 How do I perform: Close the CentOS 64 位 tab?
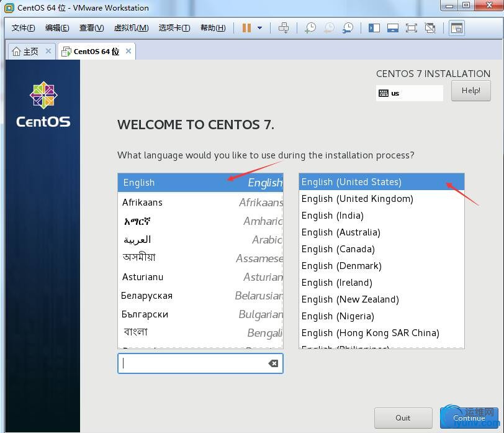pyautogui.click(x=128, y=51)
